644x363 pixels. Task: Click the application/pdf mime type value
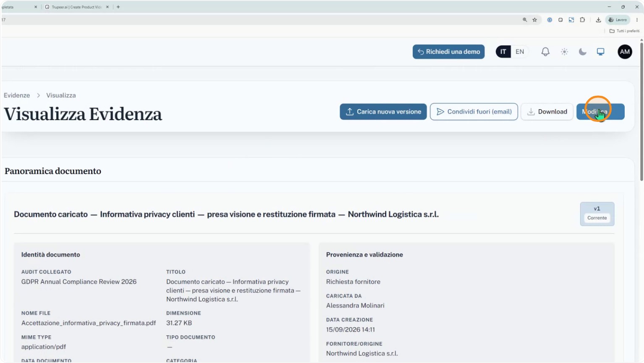[44, 347]
